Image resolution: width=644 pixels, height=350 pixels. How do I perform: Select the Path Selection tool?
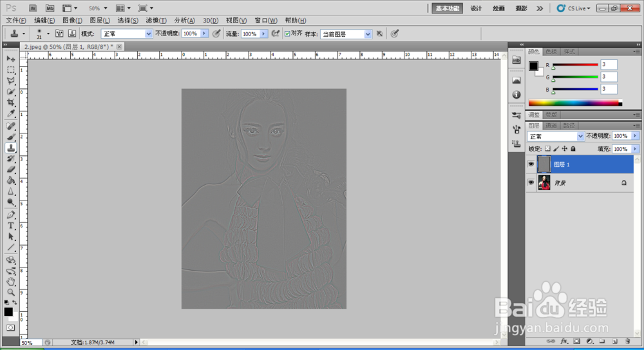tap(11, 237)
